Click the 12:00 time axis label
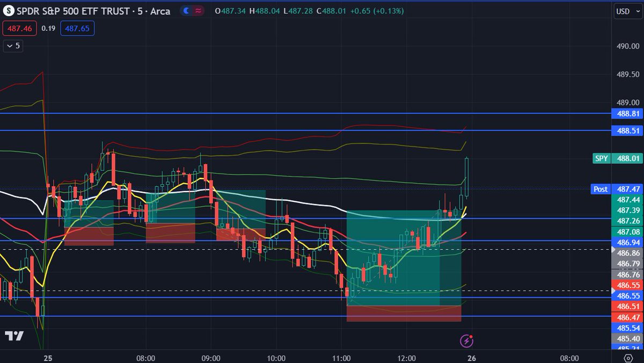 [407, 358]
